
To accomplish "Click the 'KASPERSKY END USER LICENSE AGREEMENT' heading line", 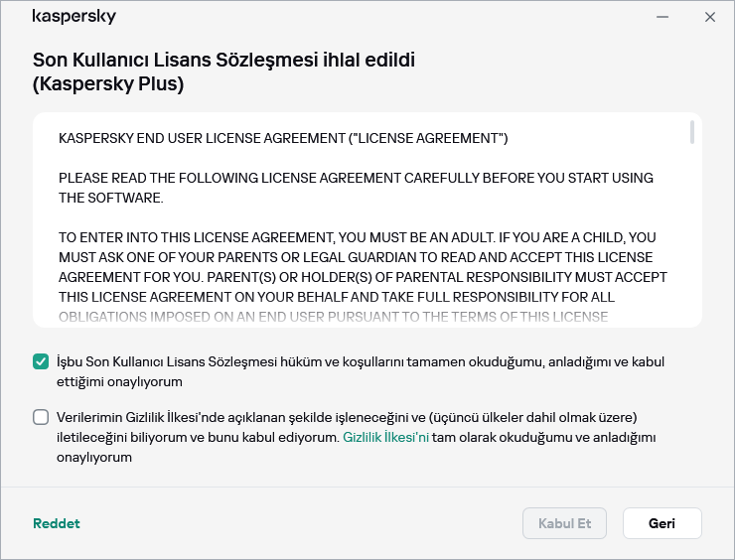I will tap(283, 138).
